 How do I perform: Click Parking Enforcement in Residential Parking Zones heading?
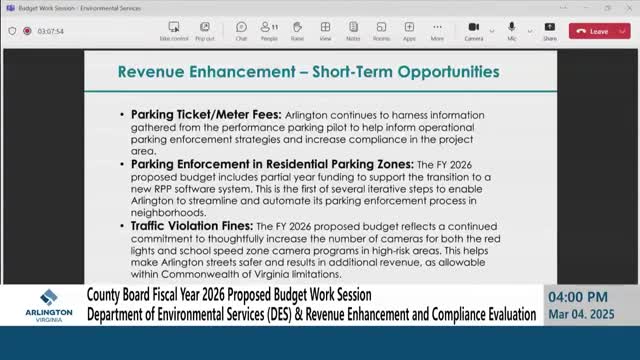tap(272, 164)
